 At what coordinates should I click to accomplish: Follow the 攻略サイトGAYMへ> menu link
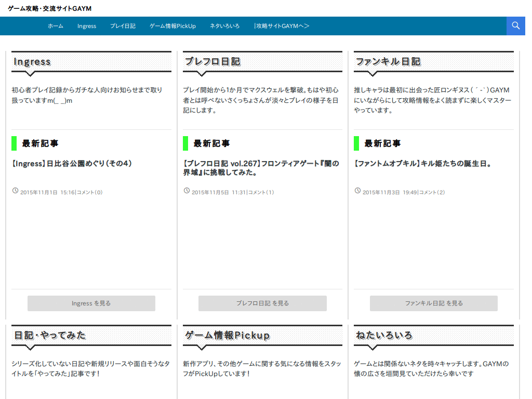coord(282,26)
